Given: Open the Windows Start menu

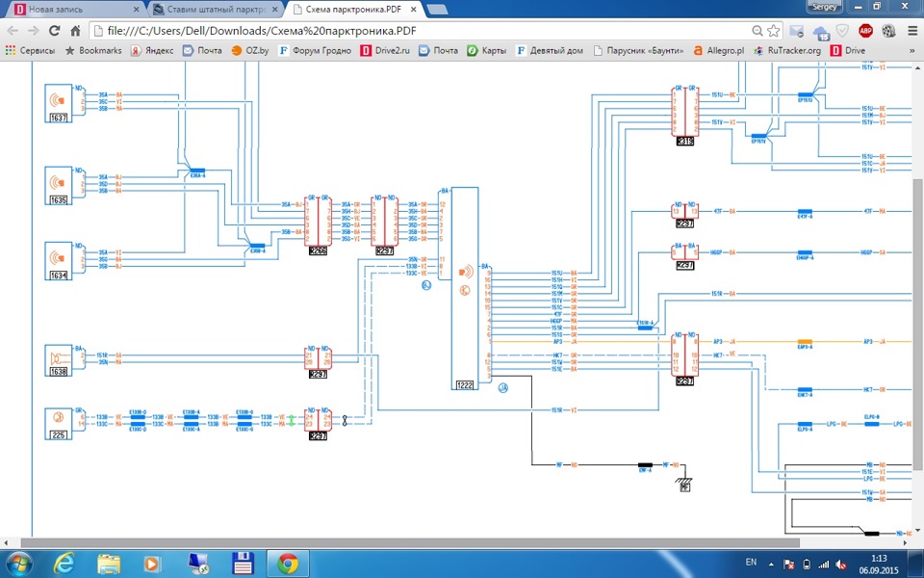Looking at the screenshot, I should click(x=19, y=564).
